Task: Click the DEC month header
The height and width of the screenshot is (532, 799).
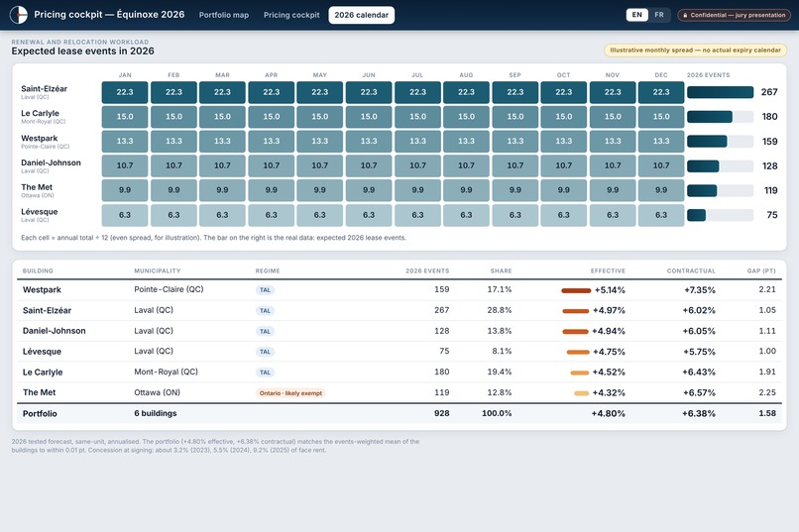Action: tap(661, 75)
